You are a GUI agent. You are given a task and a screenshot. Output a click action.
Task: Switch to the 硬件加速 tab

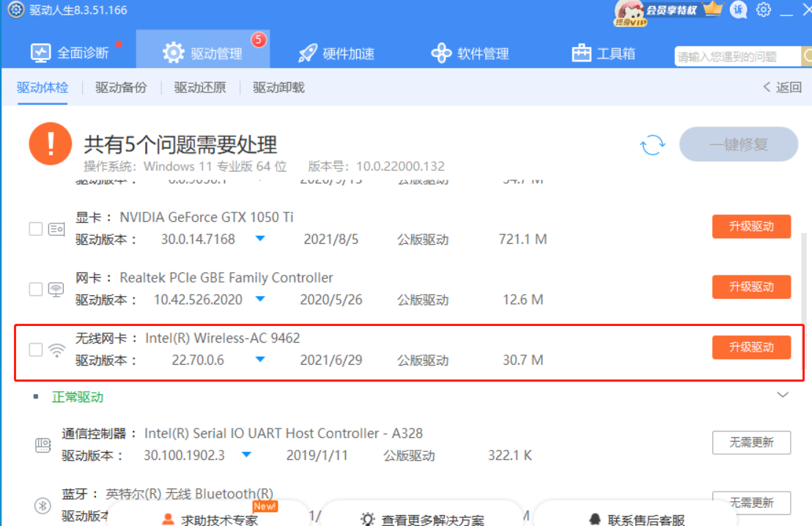[x=336, y=51]
